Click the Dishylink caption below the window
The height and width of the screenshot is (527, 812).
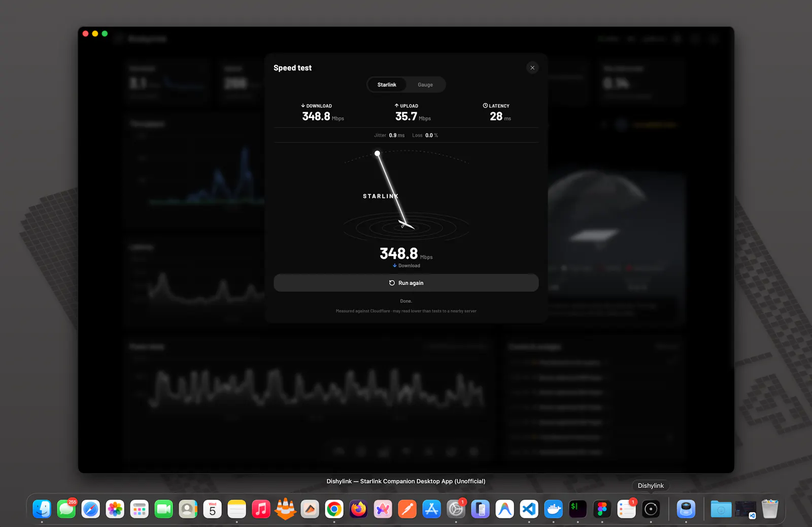tap(406, 481)
